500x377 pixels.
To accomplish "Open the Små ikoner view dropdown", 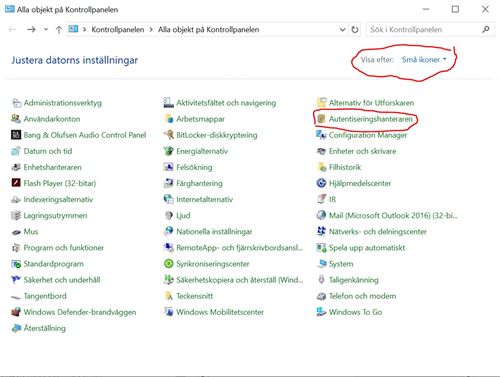I will pyautogui.click(x=424, y=60).
